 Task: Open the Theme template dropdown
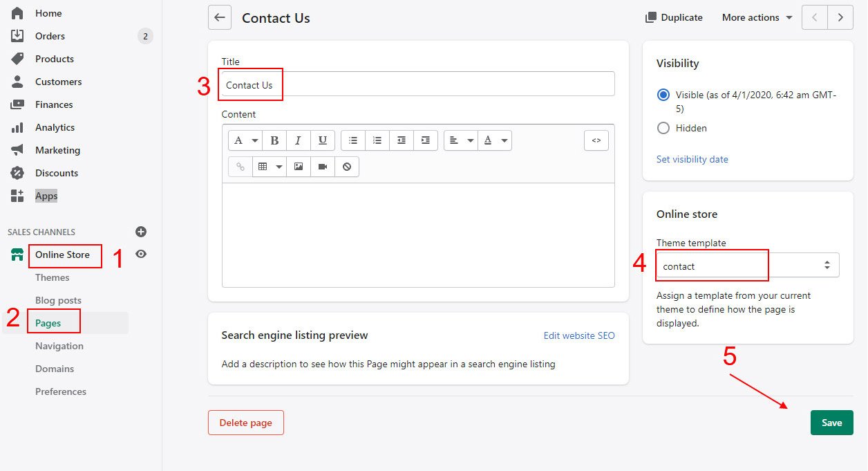click(748, 266)
